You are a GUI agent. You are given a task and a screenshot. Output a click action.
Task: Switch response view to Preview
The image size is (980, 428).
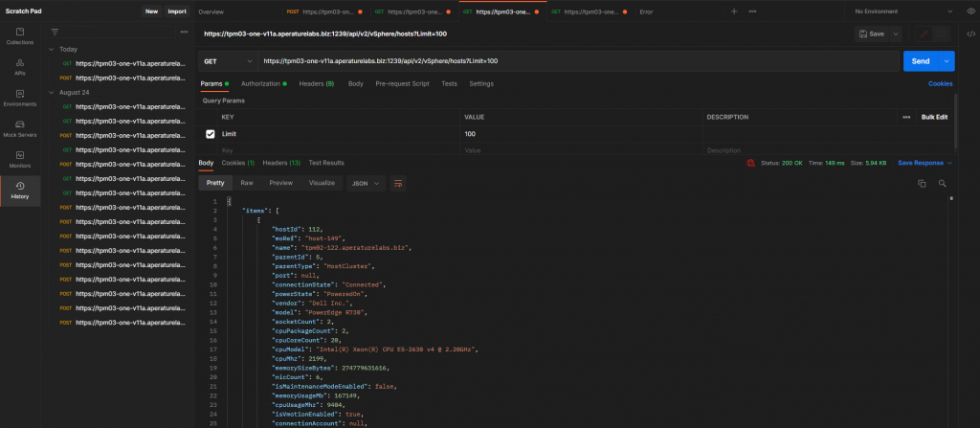[281, 183]
